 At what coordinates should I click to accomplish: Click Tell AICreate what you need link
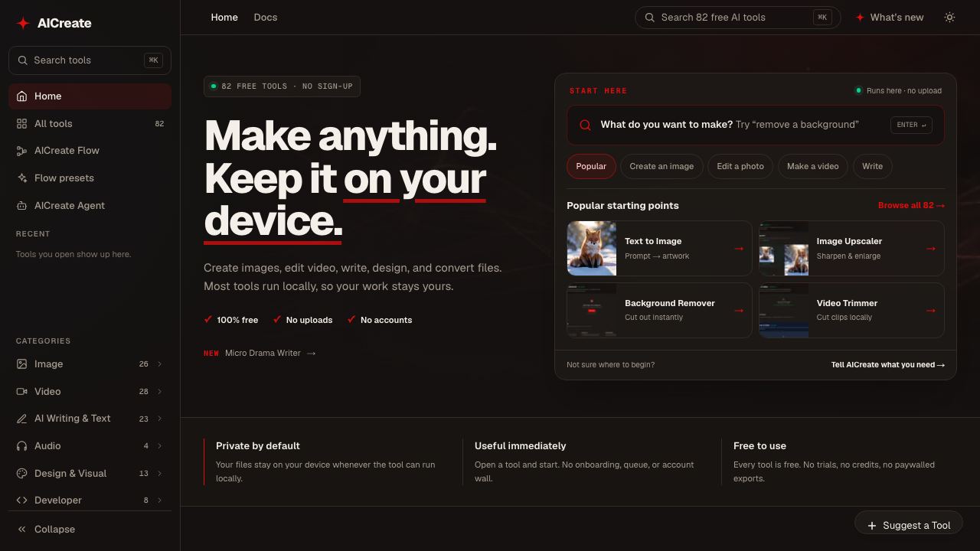888,365
